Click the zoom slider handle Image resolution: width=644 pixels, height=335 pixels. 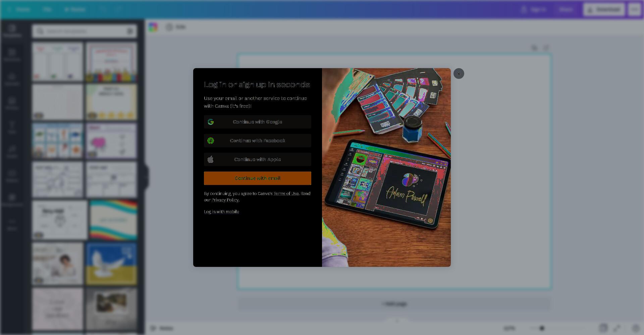(x=542, y=328)
